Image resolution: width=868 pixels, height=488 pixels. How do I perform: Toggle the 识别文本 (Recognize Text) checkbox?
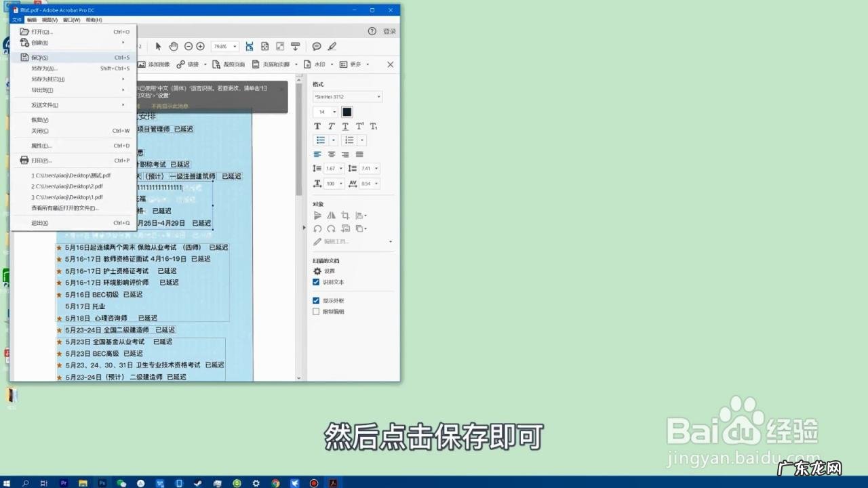(316, 283)
